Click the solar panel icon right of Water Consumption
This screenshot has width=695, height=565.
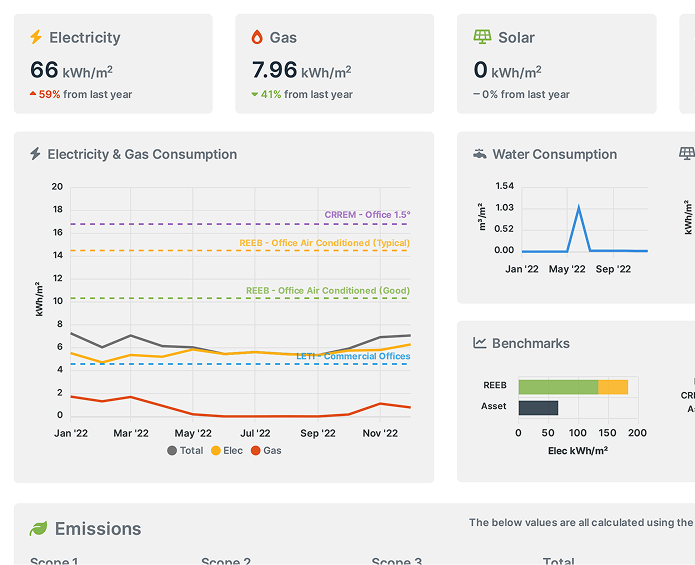click(x=687, y=154)
